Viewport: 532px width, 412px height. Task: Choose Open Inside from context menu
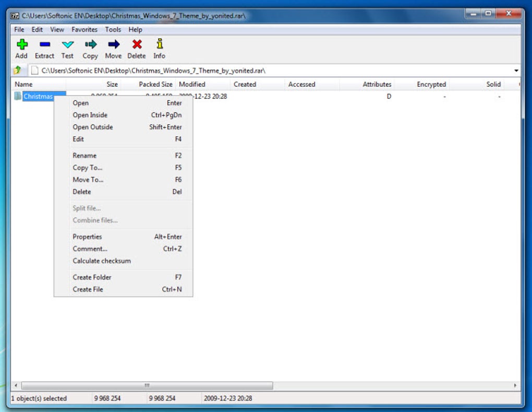[90, 115]
